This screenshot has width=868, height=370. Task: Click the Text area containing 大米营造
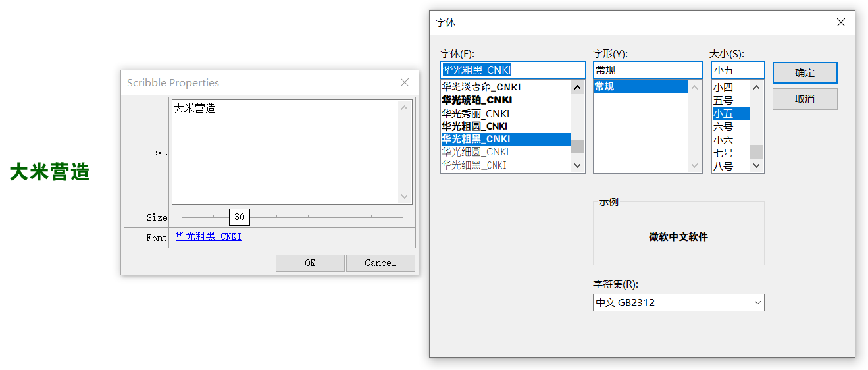[x=292, y=152]
